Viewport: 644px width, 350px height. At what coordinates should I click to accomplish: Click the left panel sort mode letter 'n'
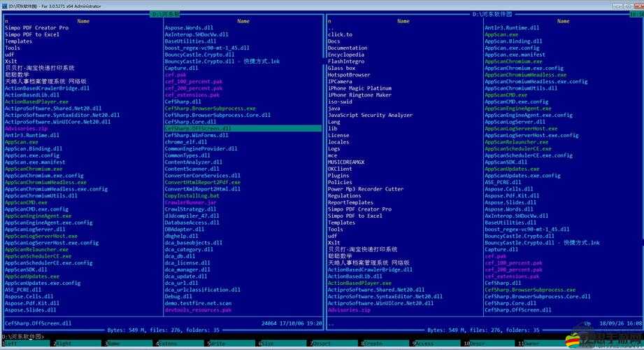(6, 21)
